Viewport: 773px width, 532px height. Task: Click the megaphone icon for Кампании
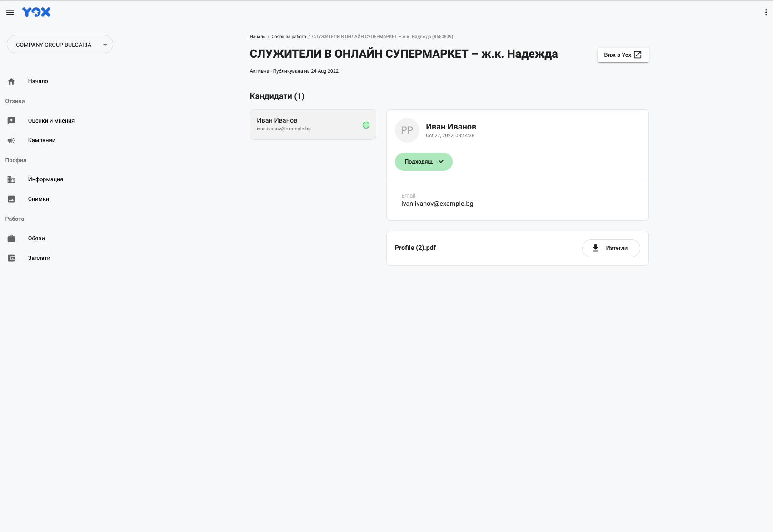click(11, 140)
